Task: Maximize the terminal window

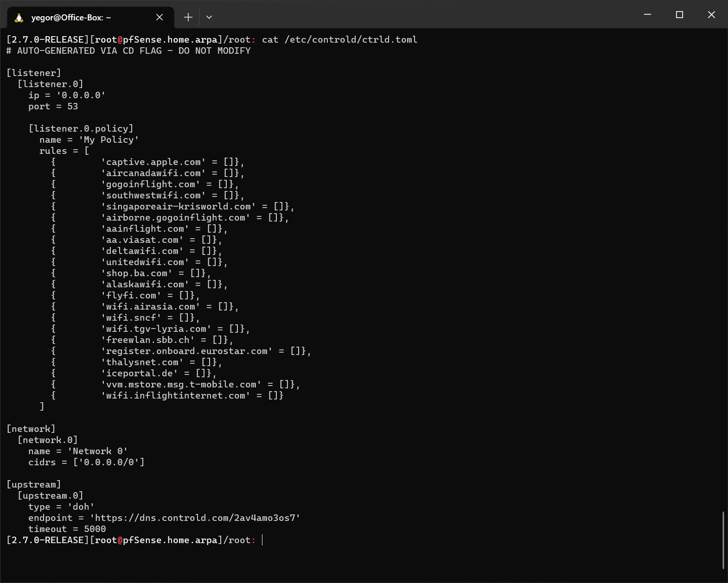Action: pyautogui.click(x=679, y=15)
